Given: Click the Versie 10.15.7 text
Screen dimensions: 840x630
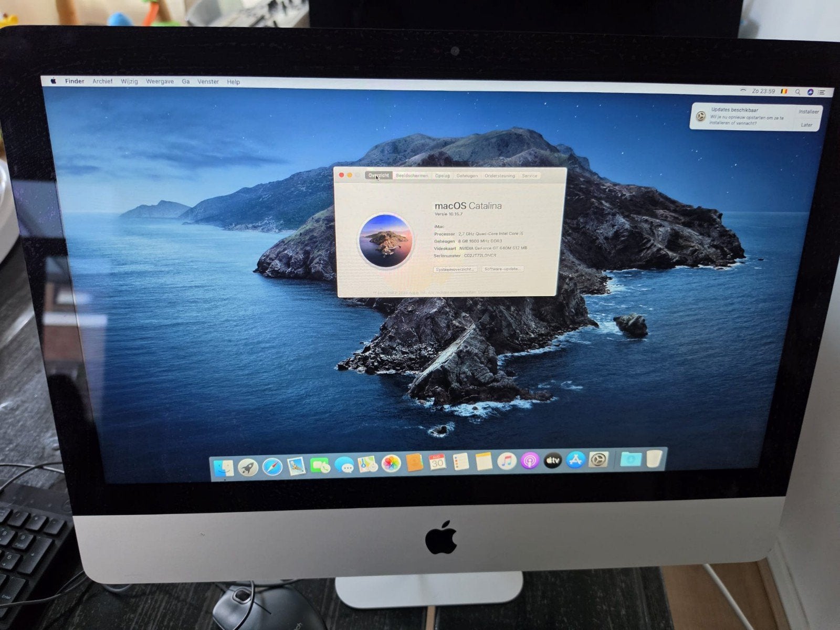Looking at the screenshot, I should pos(449,214).
